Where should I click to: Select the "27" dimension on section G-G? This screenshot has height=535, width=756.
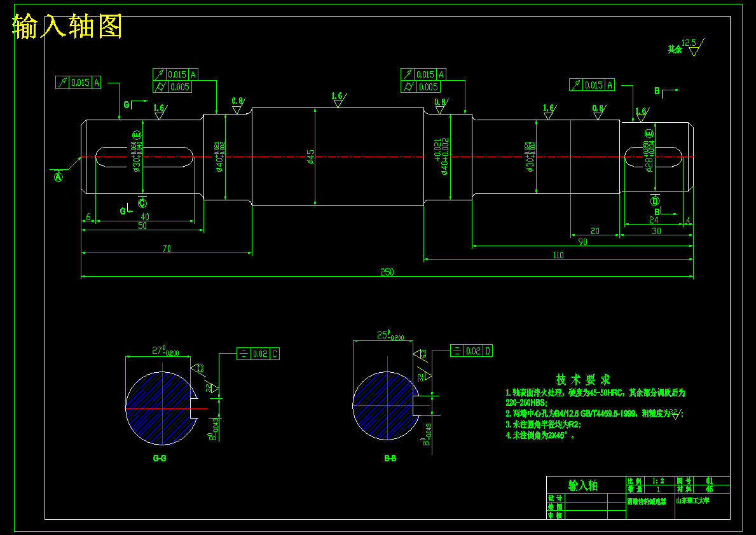pos(165,351)
